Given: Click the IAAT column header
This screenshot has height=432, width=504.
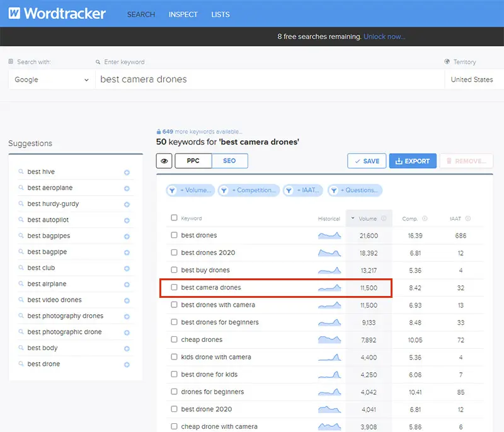Looking at the screenshot, I should tap(455, 219).
